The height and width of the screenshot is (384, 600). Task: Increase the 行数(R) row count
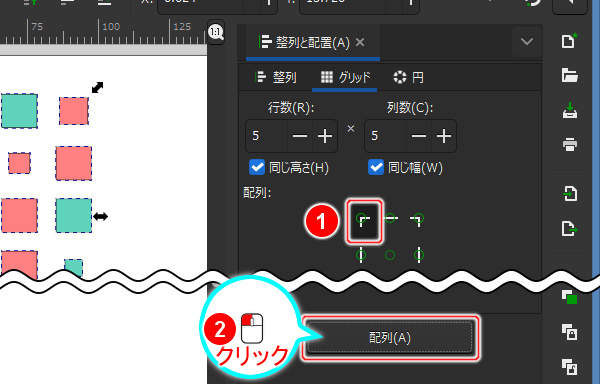click(x=325, y=136)
